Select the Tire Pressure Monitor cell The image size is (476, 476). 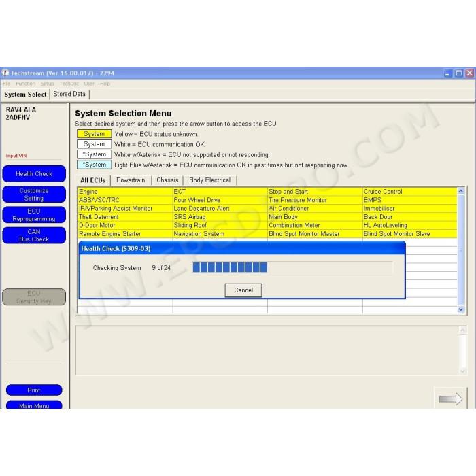pos(315,200)
